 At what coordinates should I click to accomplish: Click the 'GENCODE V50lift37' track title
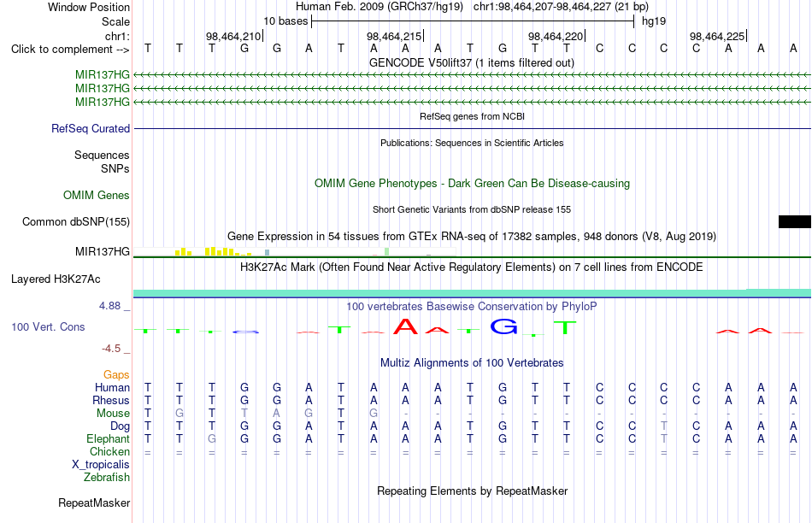pos(472,62)
